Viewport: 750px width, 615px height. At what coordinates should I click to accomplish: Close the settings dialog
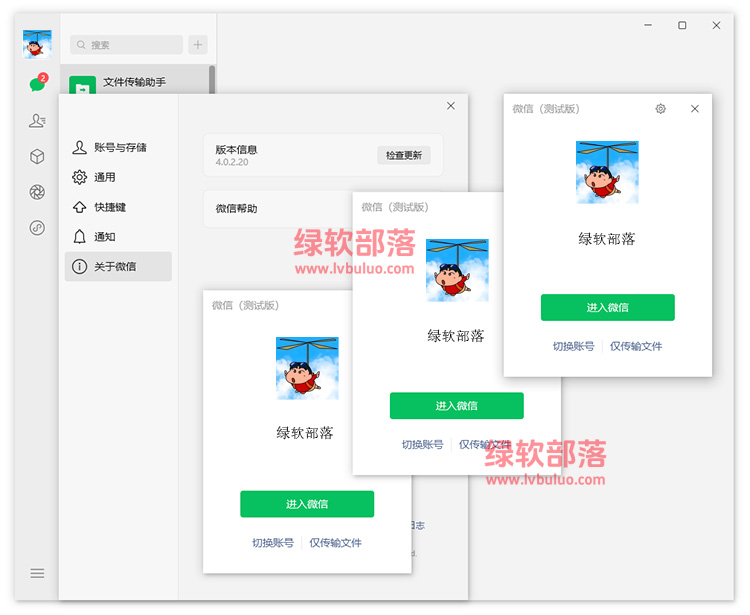click(451, 106)
